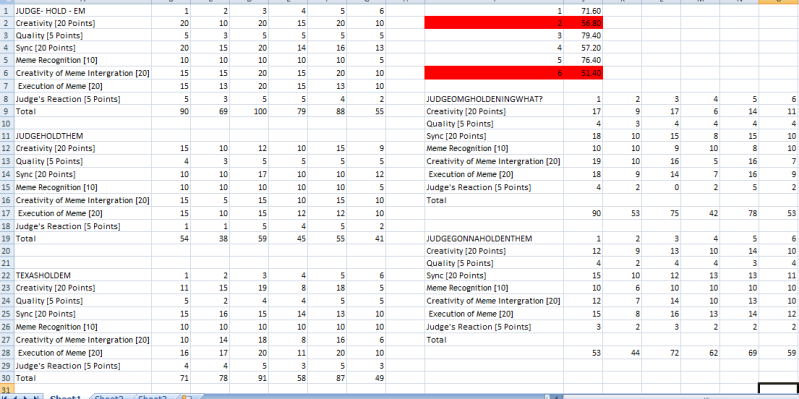
Task: Click the horizontal scrollbar at the bottom
Action: 678,397
